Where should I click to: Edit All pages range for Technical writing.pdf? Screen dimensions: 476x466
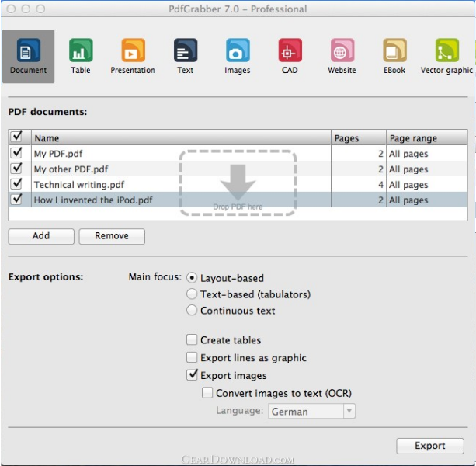coord(408,185)
